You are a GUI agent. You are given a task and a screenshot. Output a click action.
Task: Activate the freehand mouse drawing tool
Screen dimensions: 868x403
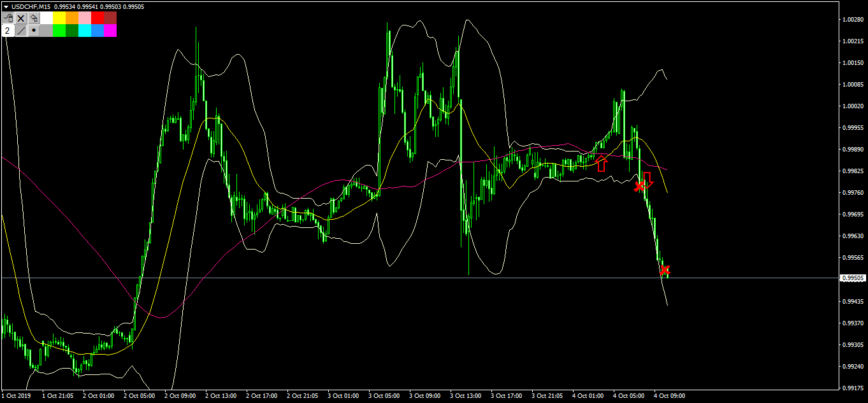click(x=8, y=18)
